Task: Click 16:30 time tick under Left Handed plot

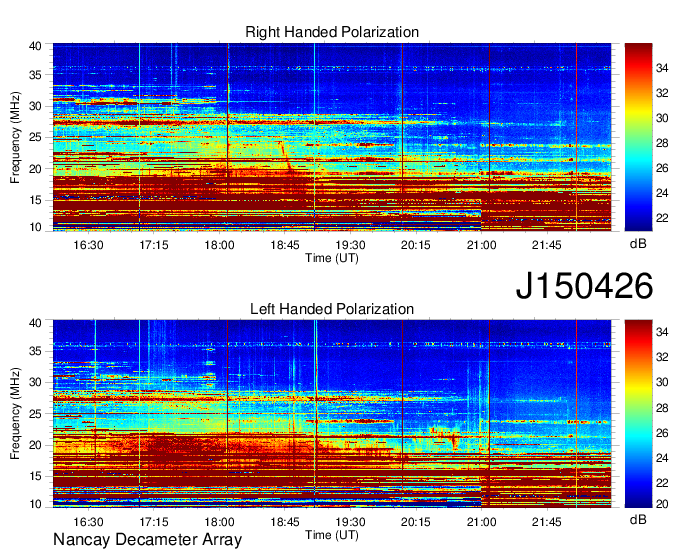Action: [88, 522]
